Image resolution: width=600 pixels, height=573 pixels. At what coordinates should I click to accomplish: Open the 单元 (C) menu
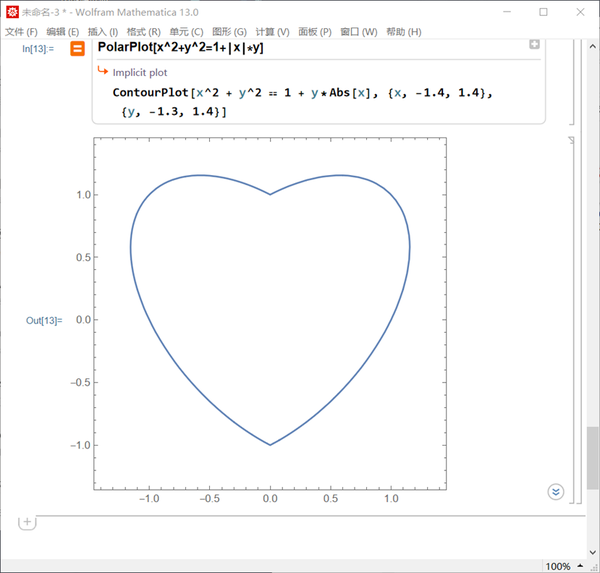(x=187, y=32)
